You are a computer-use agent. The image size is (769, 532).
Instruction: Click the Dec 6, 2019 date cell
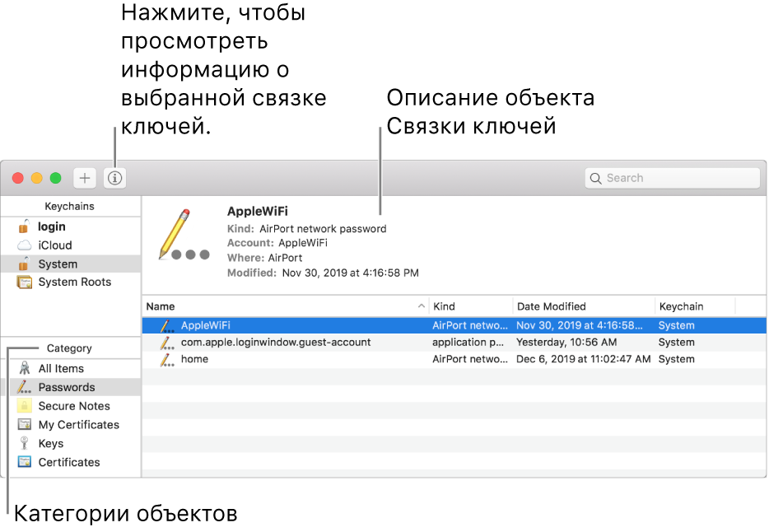pyautogui.click(x=583, y=359)
